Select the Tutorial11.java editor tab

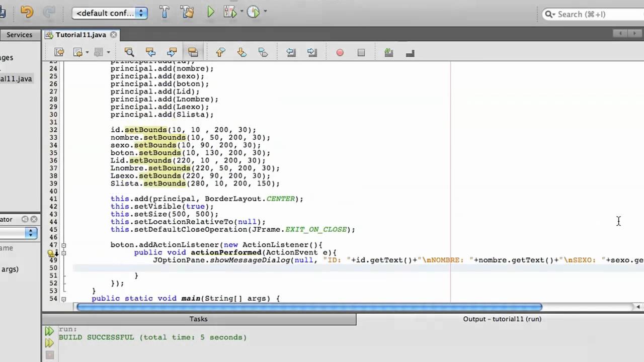81,35
